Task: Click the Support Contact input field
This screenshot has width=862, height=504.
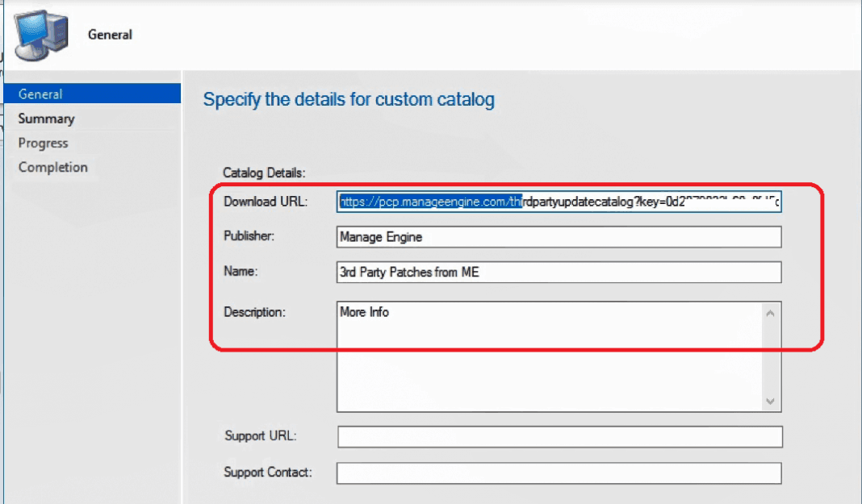Action: (x=559, y=473)
